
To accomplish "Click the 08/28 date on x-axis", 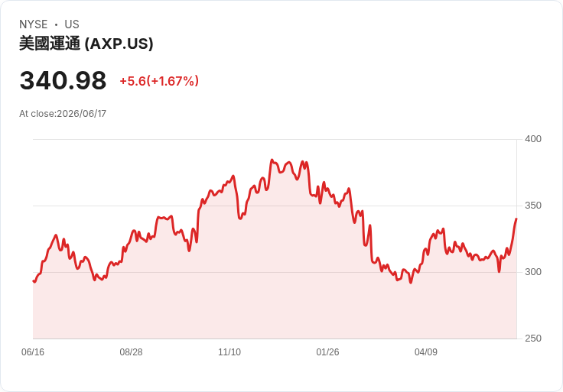I will [x=131, y=352].
